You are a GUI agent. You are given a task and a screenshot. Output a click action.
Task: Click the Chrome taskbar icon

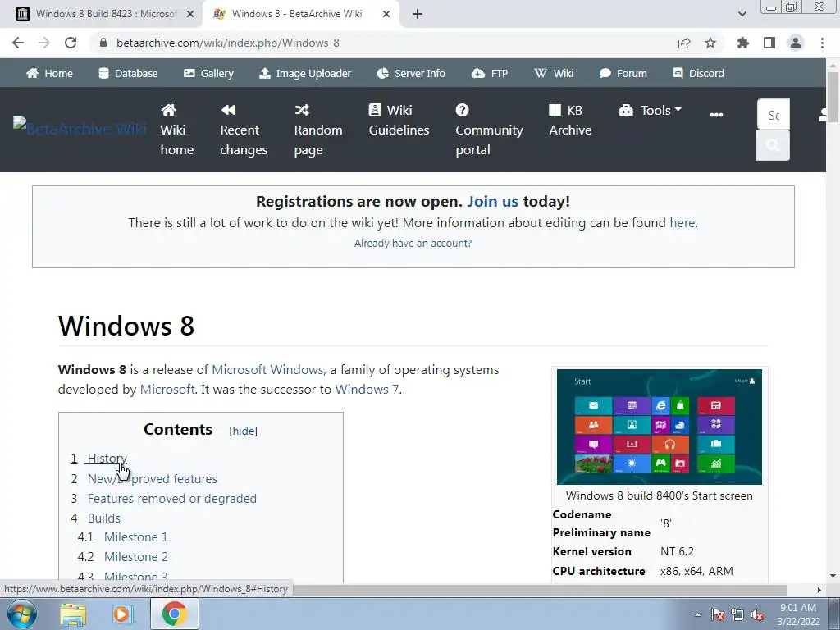coord(175,614)
